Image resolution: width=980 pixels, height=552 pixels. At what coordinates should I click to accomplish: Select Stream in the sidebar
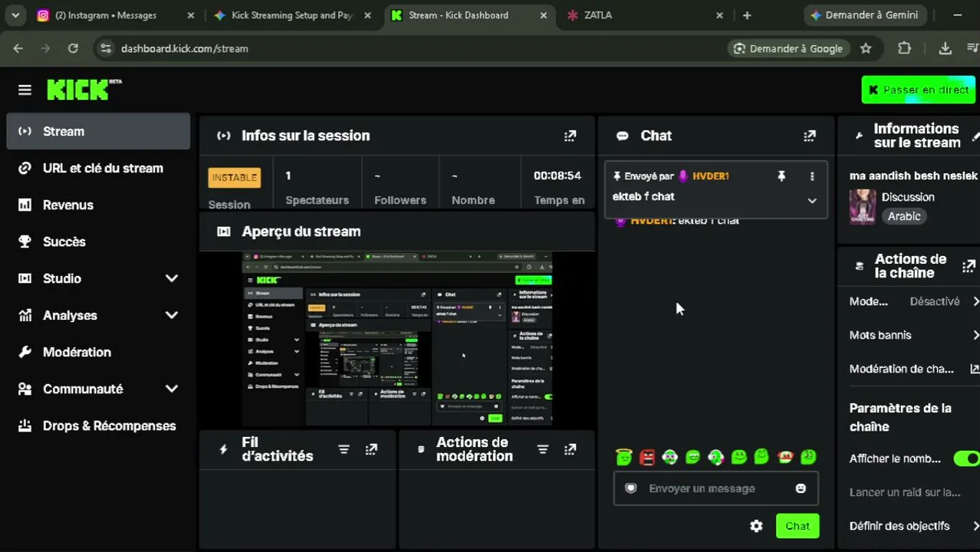98,131
